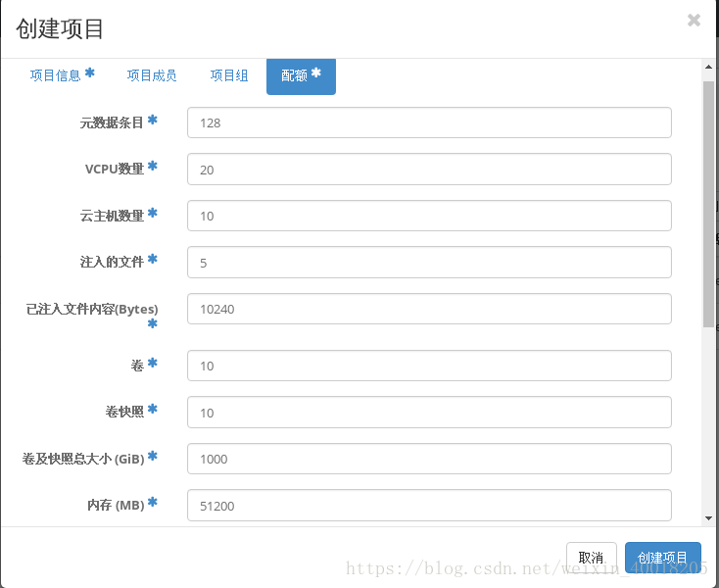
Task: Click the 创建项目 submit button
Action: pyautogui.click(x=662, y=558)
